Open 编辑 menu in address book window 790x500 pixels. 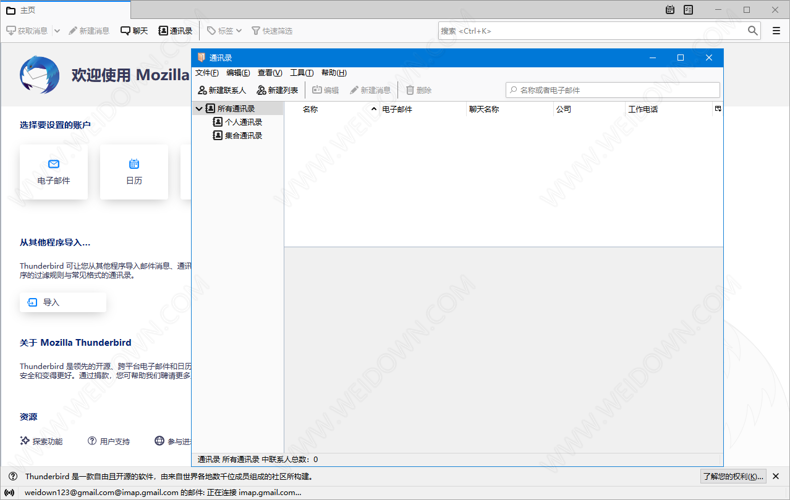point(238,73)
